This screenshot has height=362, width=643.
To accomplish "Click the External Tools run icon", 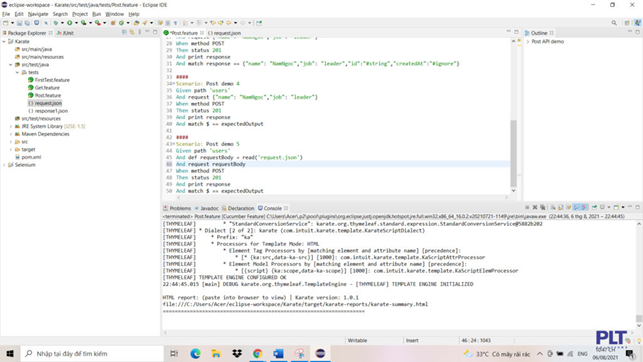I will (x=98, y=23).
